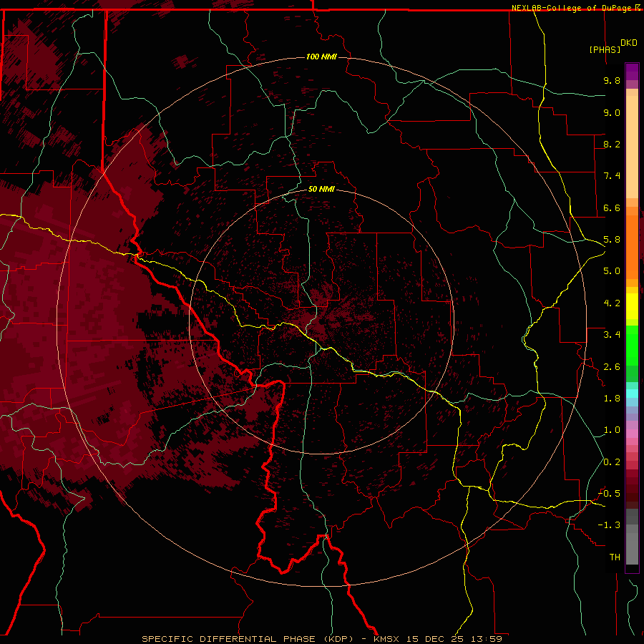Click the TH label on the color scale
The width and height of the screenshot is (644, 644).
point(615,557)
